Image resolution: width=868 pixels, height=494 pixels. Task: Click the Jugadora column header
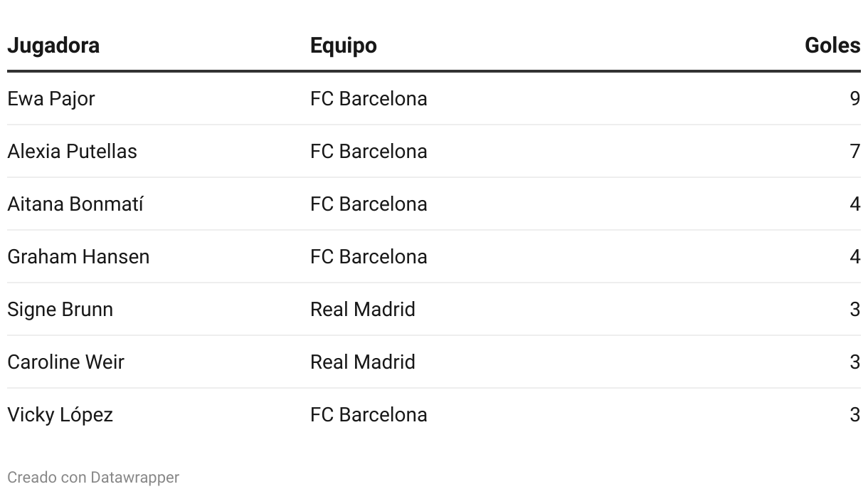click(x=53, y=46)
